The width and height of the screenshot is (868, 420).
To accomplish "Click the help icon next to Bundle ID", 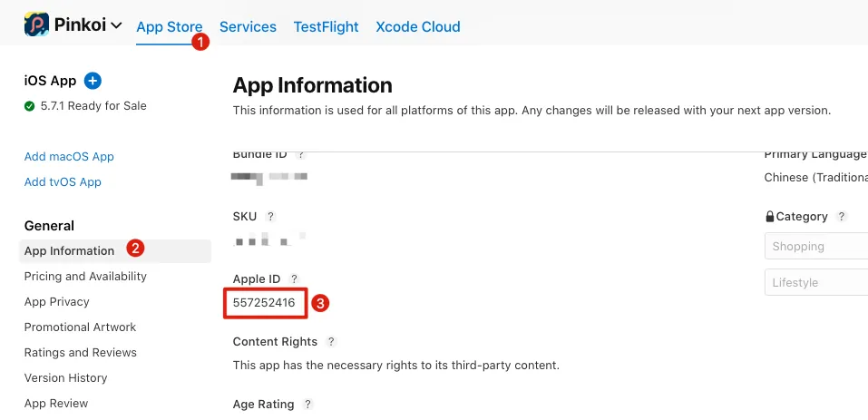I will point(300,155).
